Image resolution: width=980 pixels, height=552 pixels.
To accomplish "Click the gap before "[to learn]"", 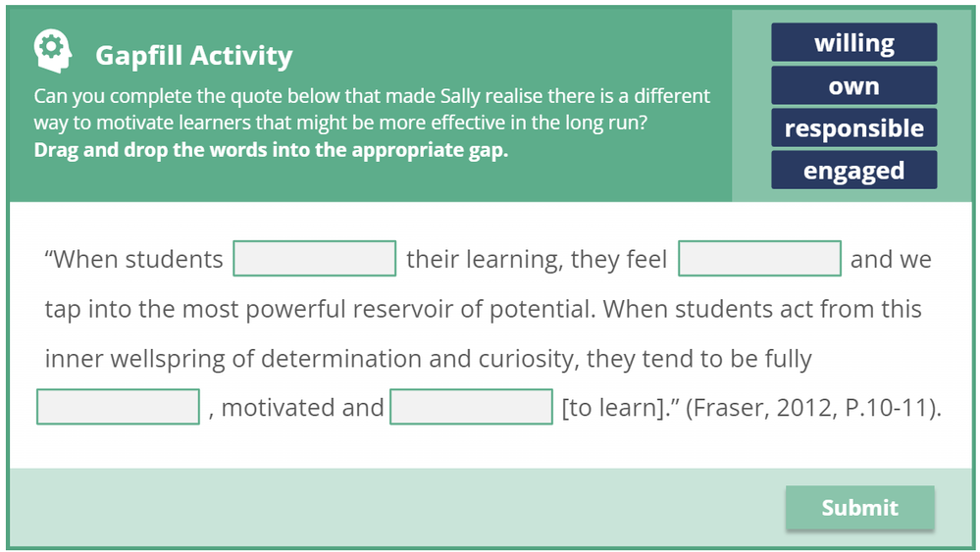I will tap(471, 407).
